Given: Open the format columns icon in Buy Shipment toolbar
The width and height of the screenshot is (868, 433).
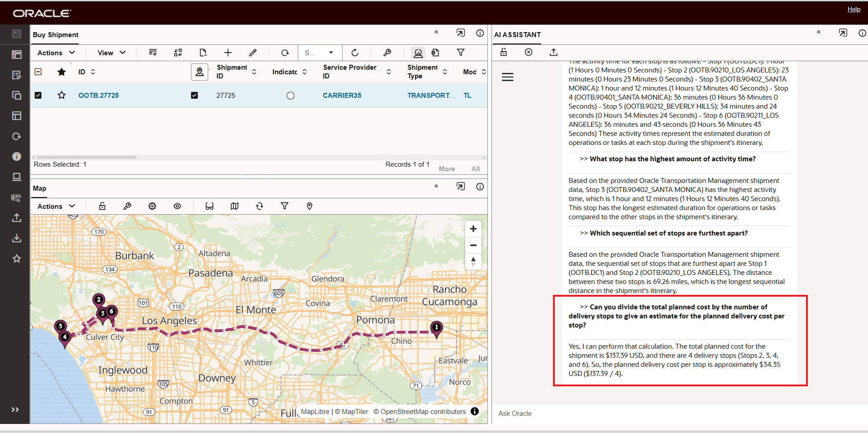Looking at the screenshot, I should pos(153,53).
